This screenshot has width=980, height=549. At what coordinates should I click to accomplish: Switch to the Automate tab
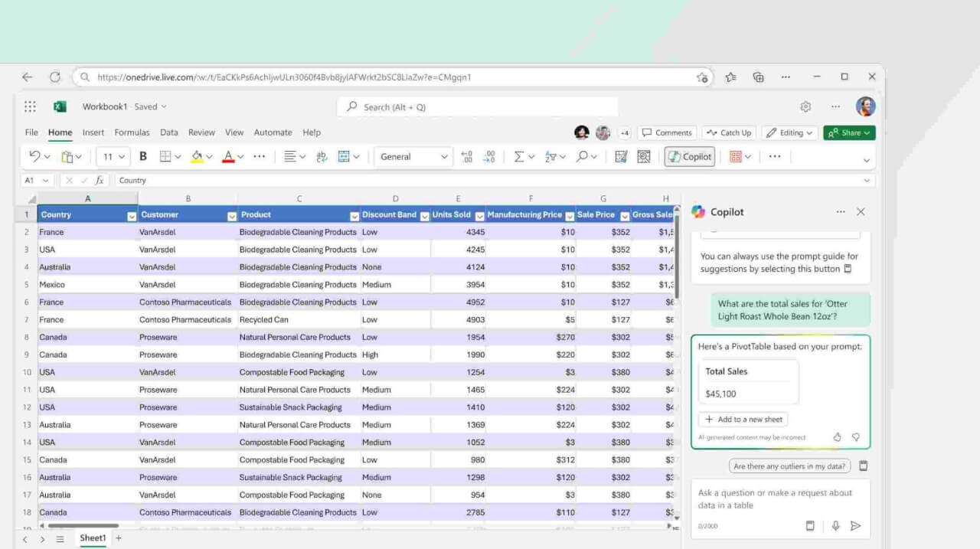point(273,132)
